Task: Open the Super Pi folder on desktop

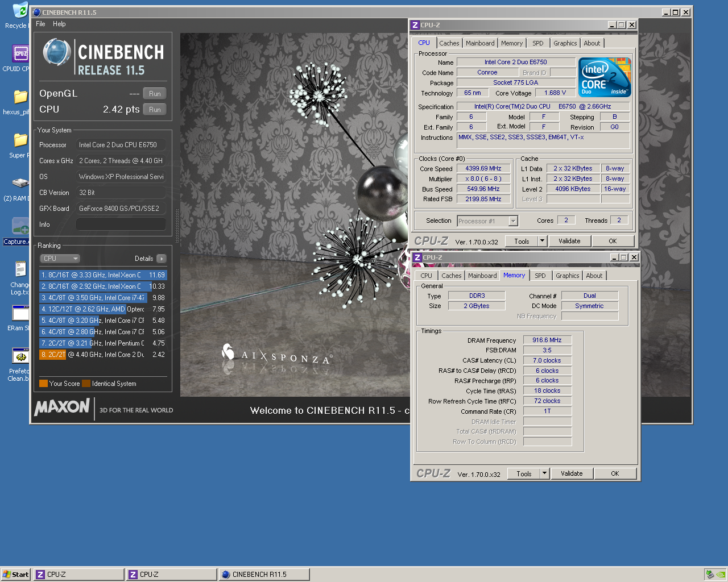Action: point(20,140)
